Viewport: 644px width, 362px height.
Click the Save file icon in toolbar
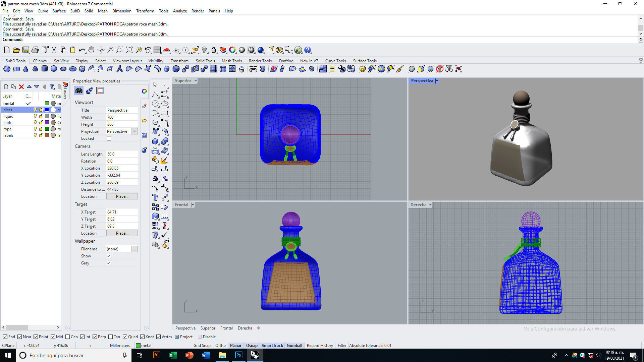click(x=25, y=50)
